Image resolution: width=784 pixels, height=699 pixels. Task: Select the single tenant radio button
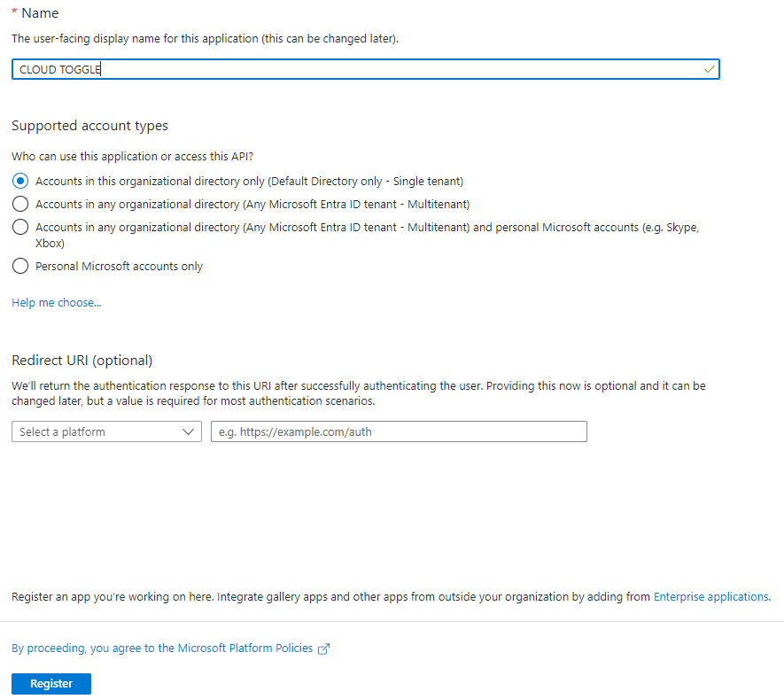click(x=19, y=181)
